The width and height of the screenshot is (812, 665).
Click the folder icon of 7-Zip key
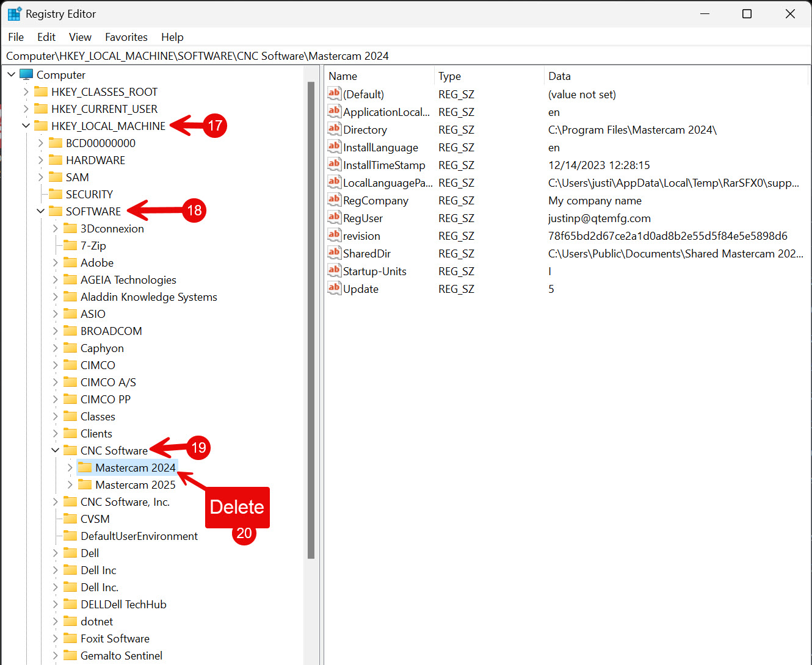(70, 245)
